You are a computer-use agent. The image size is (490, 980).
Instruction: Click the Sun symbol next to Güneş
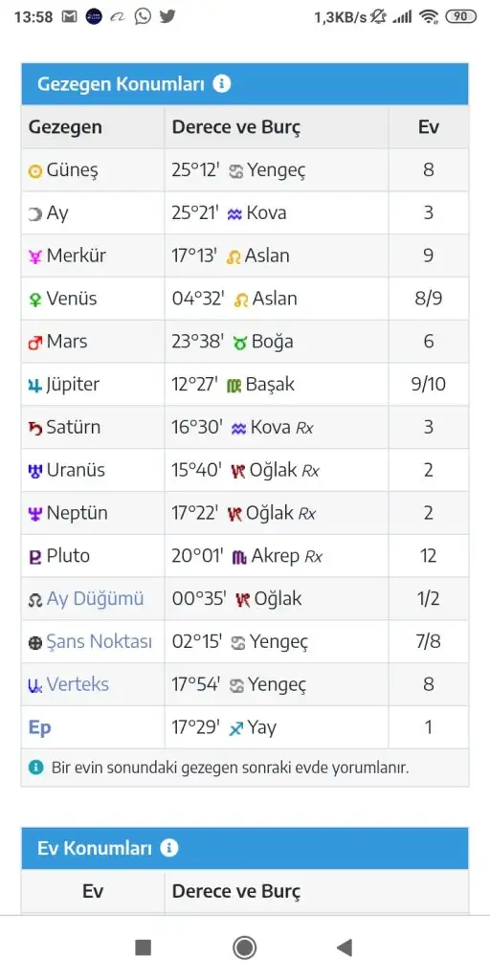(x=35, y=170)
